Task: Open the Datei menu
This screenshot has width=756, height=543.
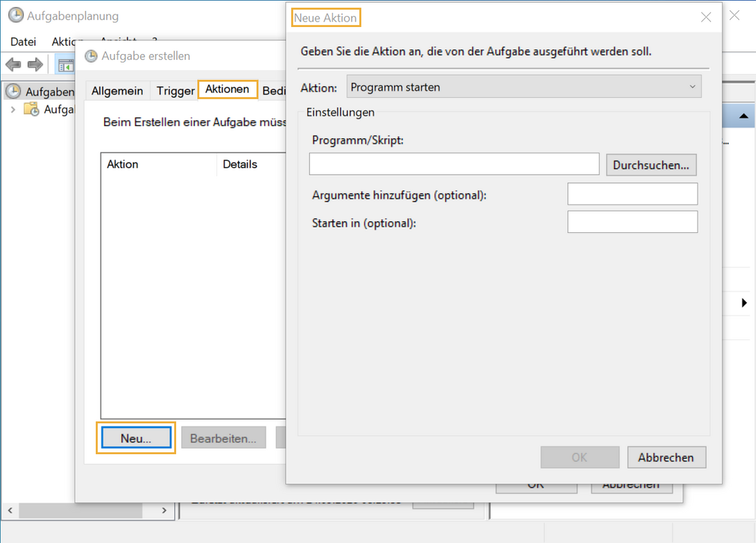Action: click(23, 42)
